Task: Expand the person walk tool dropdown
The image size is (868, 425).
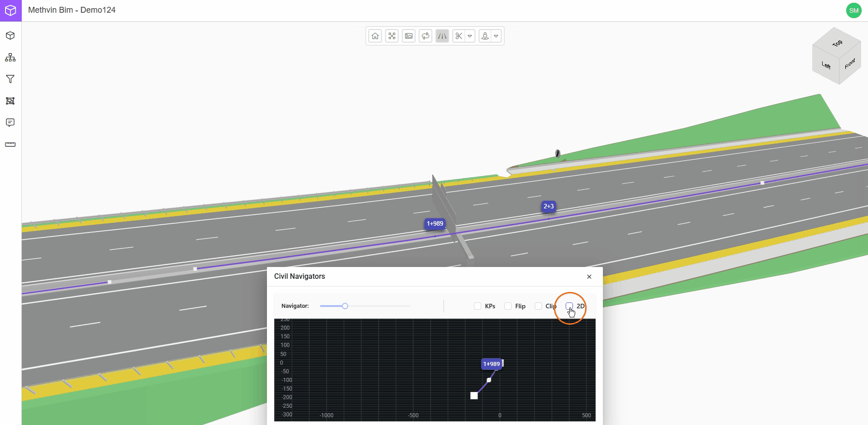Action: 496,36
